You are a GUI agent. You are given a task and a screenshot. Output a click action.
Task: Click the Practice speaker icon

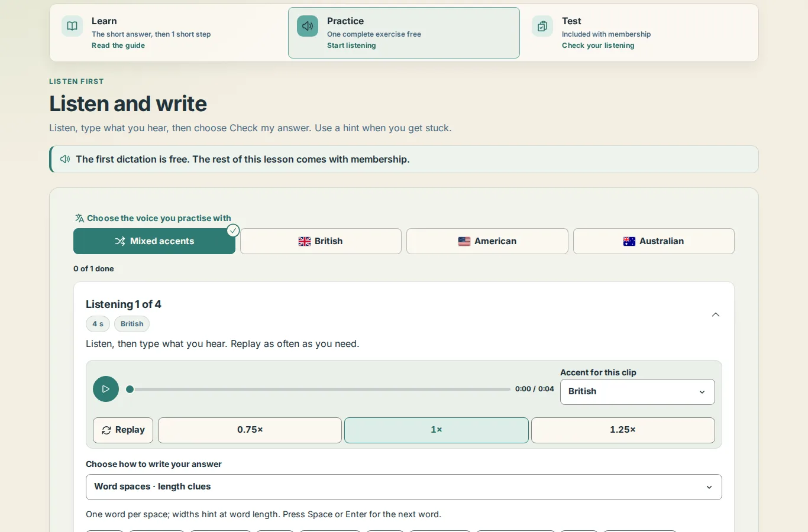pos(308,26)
